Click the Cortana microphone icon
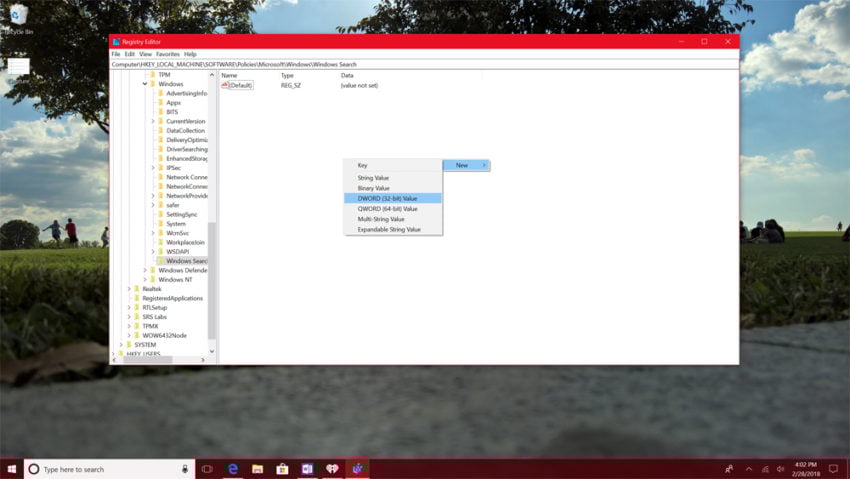This screenshot has width=850, height=479. click(185, 469)
